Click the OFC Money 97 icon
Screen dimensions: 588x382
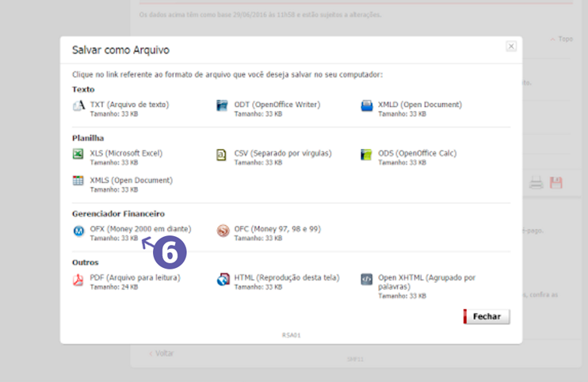(223, 231)
